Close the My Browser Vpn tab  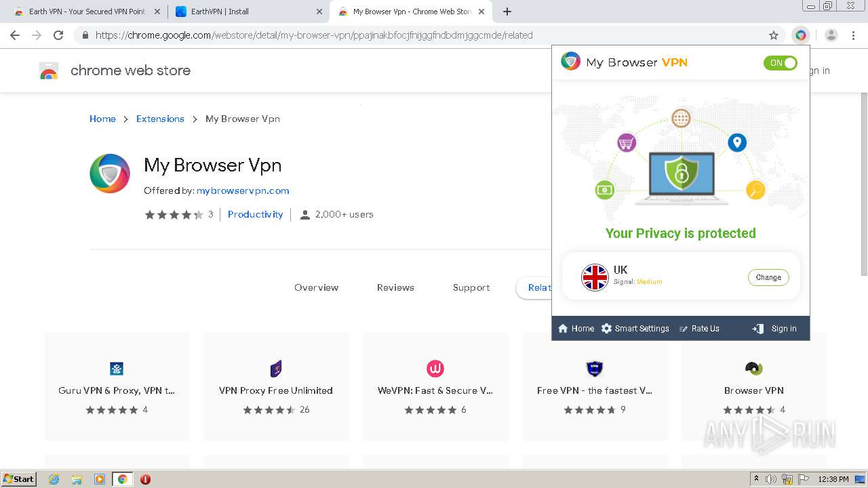(x=481, y=12)
